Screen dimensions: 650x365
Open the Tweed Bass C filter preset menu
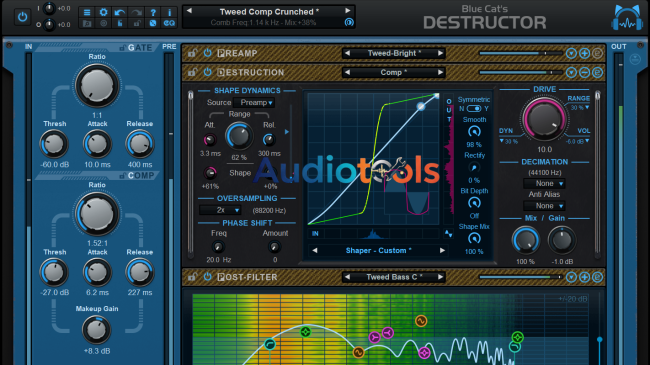pyautogui.click(x=394, y=277)
